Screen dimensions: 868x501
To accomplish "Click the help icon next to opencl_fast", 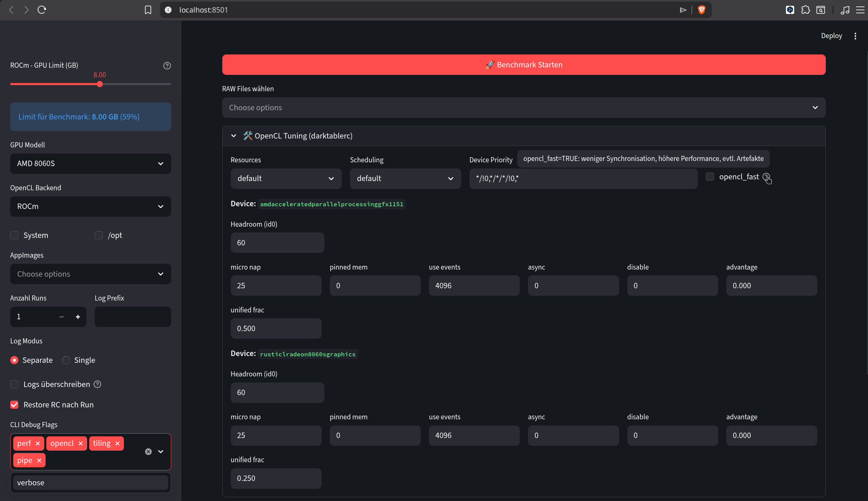I will tap(766, 177).
